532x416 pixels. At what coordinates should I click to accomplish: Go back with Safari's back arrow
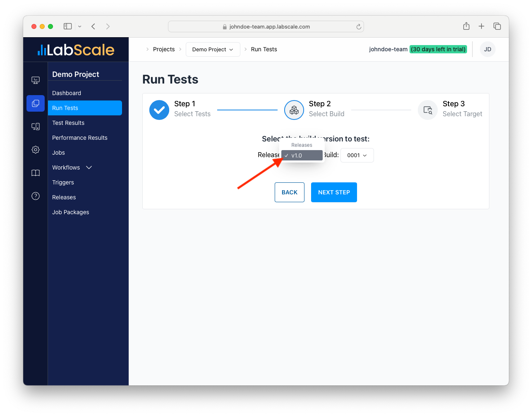click(93, 26)
